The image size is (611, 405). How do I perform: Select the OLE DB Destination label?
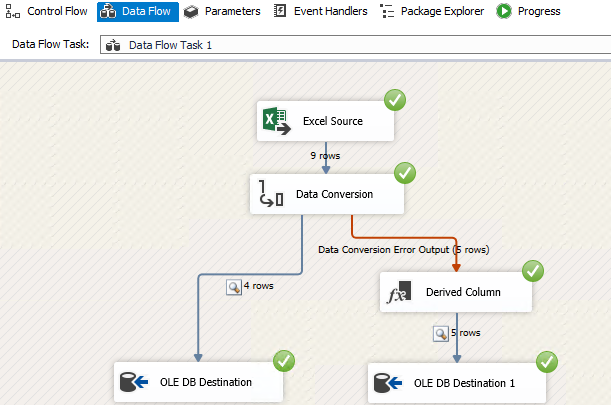point(206,382)
